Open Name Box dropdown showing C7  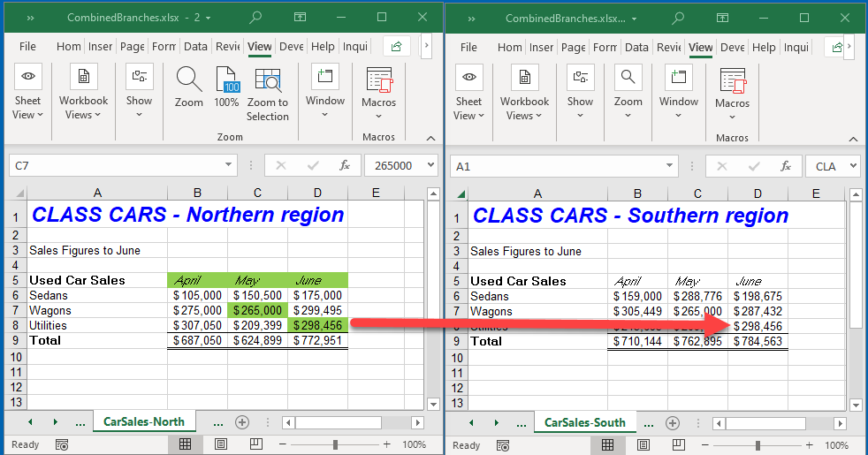pyautogui.click(x=229, y=165)
